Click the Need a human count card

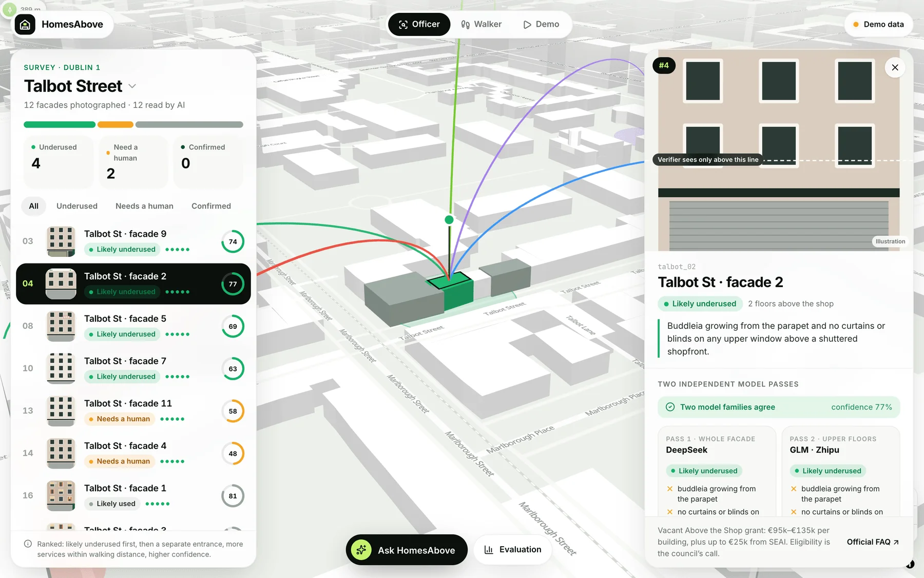coord(133,162)
